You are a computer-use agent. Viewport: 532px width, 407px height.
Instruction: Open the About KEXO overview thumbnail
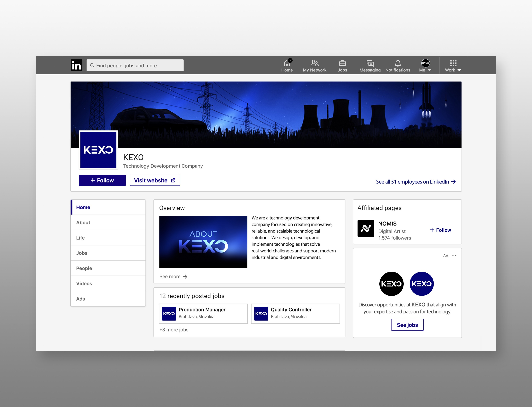[x=203, y=242]
